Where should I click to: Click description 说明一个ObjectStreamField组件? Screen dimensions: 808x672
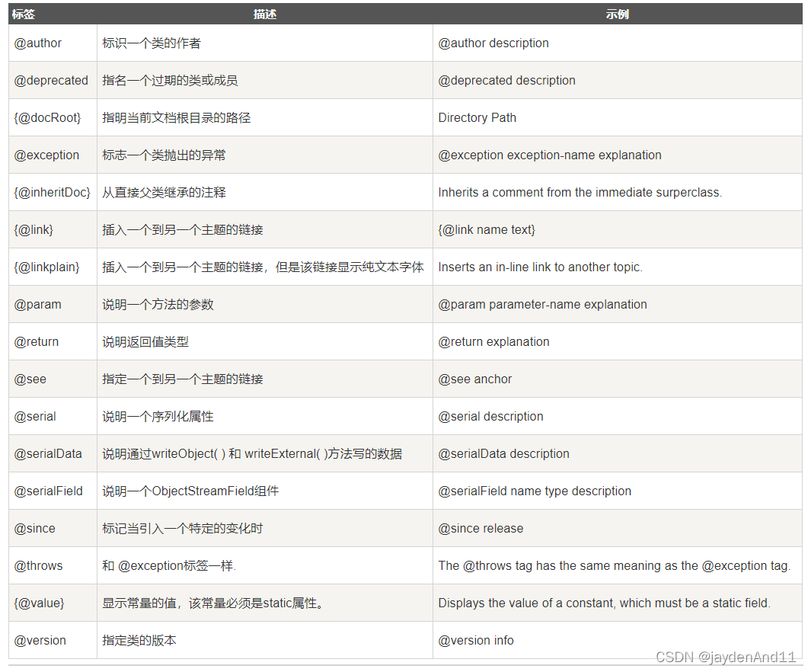click(190, 491)
